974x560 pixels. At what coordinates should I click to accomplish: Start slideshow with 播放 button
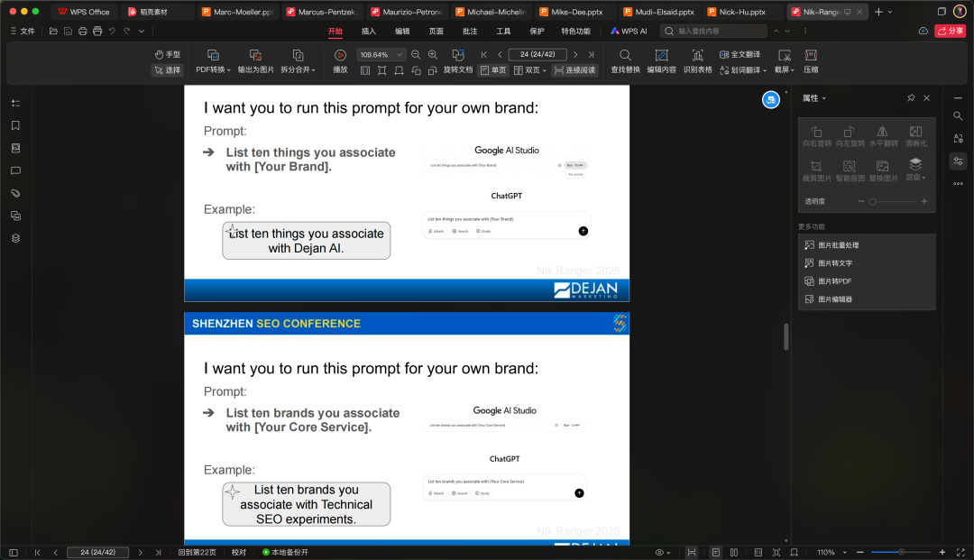(340, 62)
